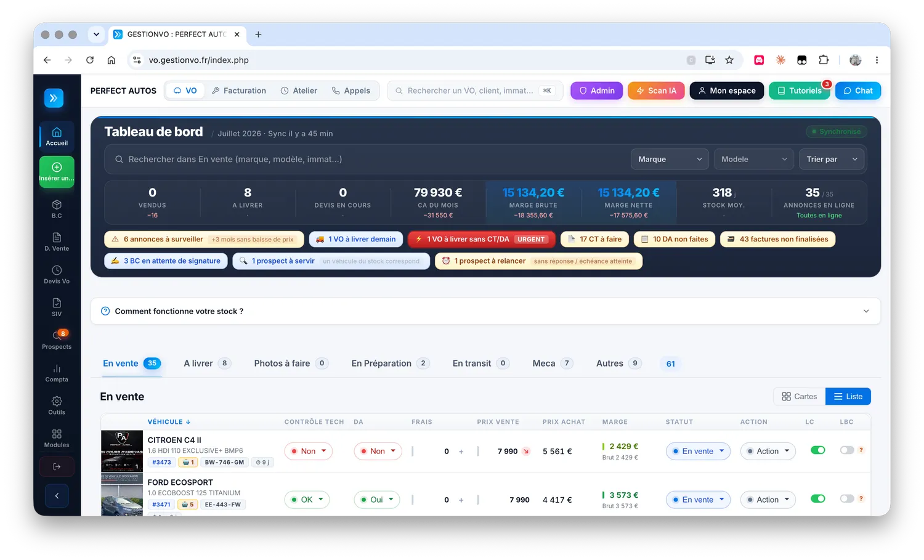Open Contrôle Tech Non dropdown for Citroen

coord(309,451)
